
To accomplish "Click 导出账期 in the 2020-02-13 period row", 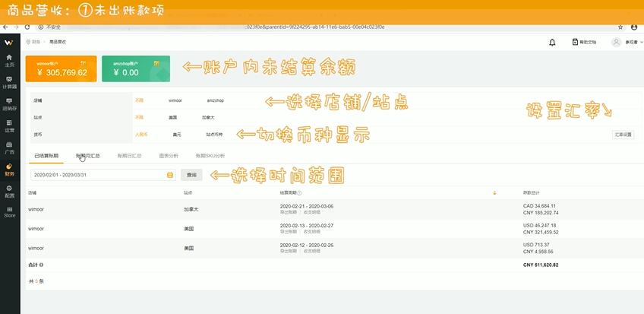I will (x=289, y=231).
